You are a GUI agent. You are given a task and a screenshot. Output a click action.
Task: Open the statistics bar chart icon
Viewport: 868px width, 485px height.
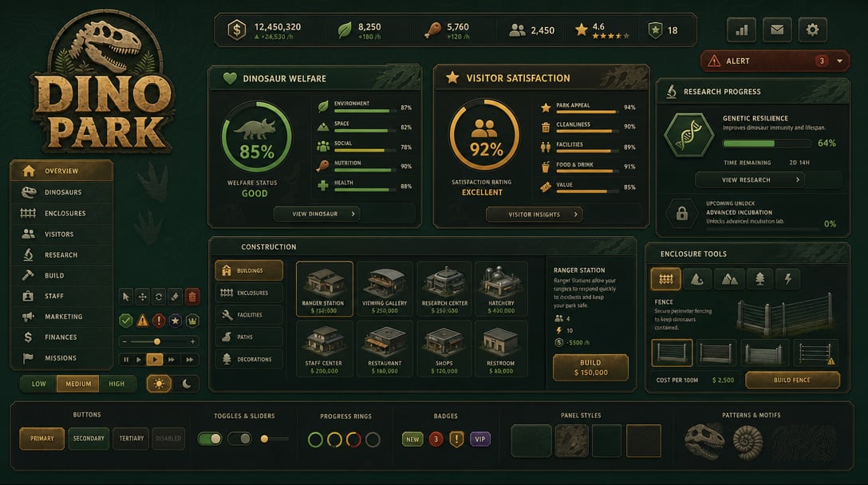click(x=741, y=30)
